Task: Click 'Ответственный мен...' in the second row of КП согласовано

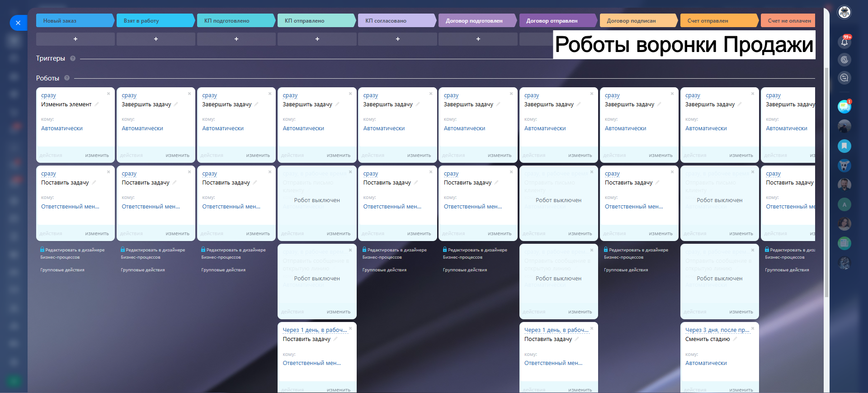Action: tap(392, 207)
